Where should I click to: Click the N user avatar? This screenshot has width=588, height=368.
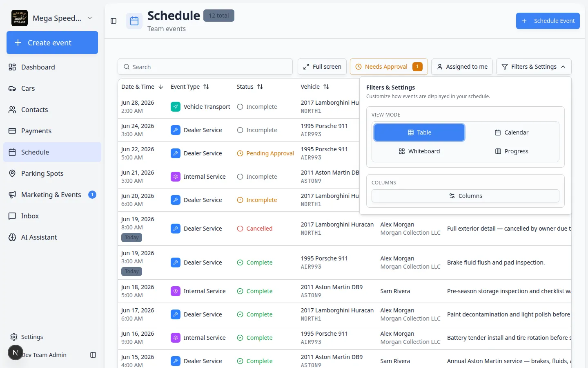15,352
